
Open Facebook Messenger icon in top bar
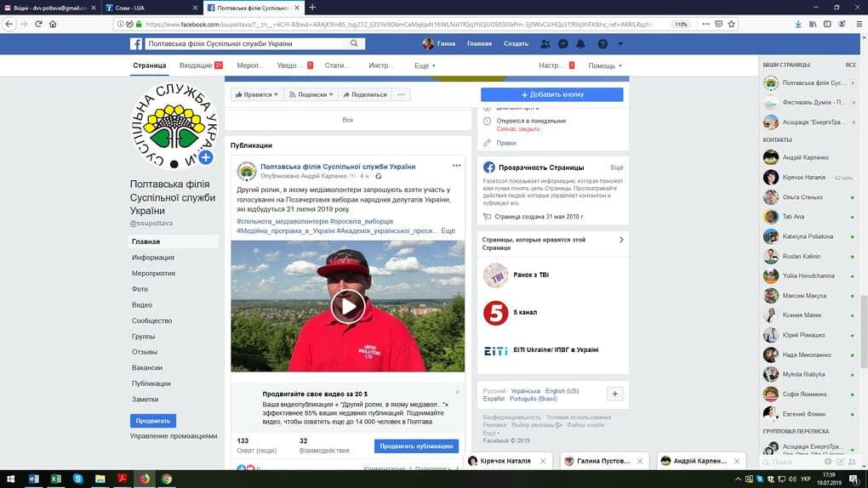tap(563, 43)
